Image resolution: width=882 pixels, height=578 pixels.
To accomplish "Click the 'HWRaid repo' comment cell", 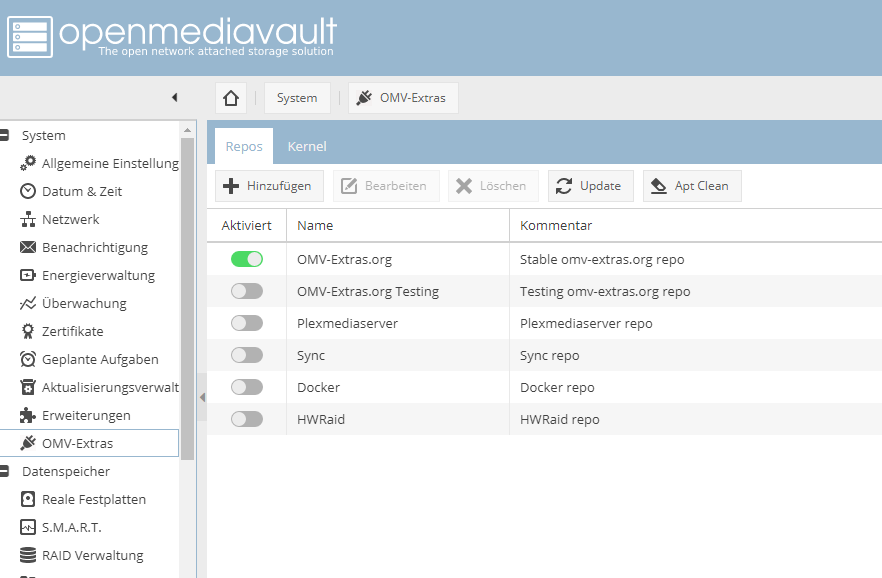I will [696, 419].
